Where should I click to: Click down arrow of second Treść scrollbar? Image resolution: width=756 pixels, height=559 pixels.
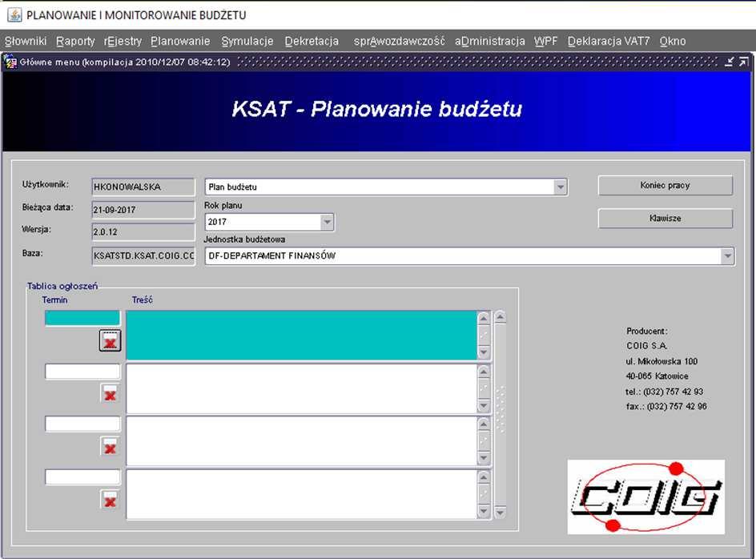tap(484, 405)
